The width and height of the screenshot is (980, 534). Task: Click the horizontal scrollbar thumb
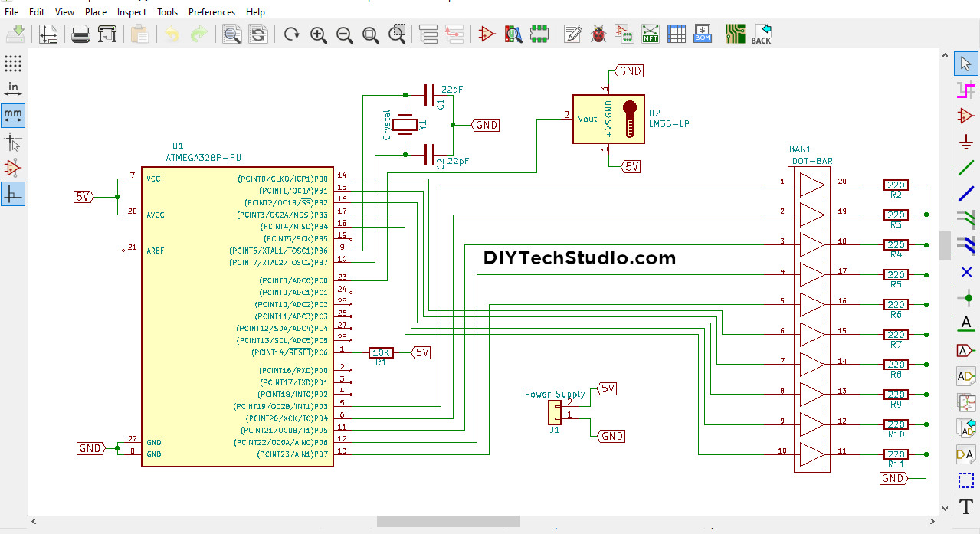point(448,522)
